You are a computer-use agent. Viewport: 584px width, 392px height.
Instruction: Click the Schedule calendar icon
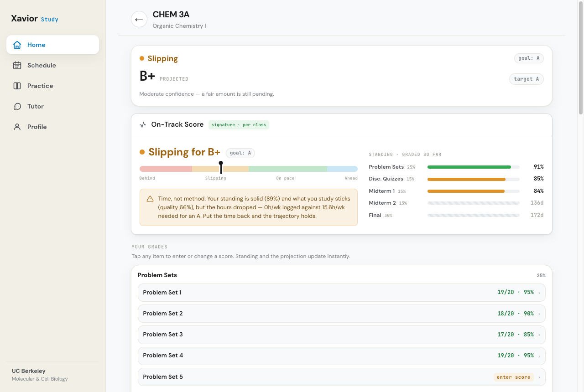(x=17, y=65)
